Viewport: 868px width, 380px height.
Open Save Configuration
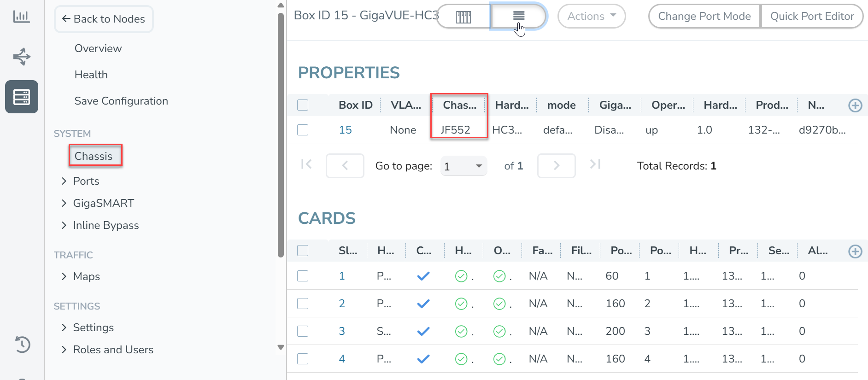pyautogui.click(x=121, y=101)
